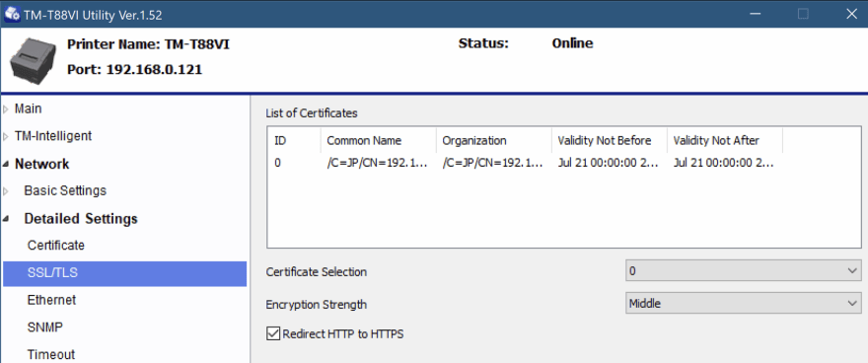Expand the Basic Settings arrow

pyautogui.click(x=6, y=191)
